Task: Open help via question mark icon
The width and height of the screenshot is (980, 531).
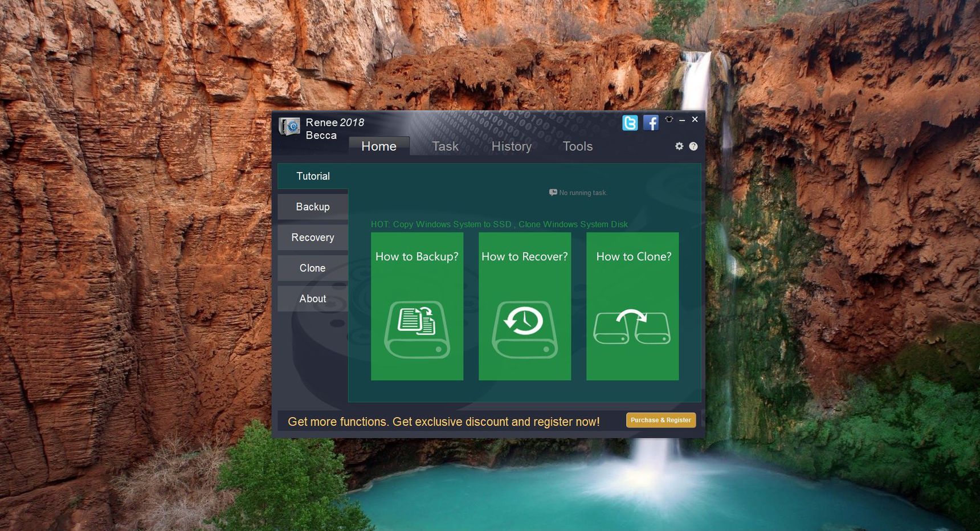Action: (693, 146)
